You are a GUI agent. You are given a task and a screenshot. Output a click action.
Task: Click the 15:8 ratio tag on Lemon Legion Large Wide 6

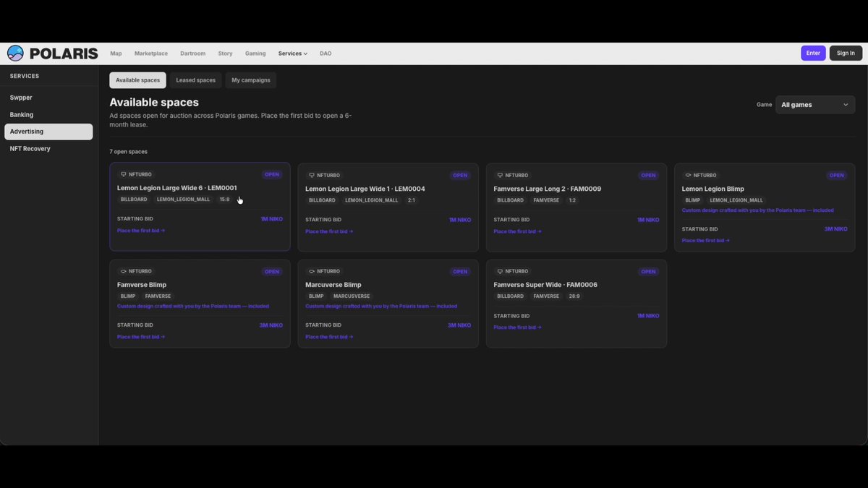pyautogui.click(x=224, y=200)
